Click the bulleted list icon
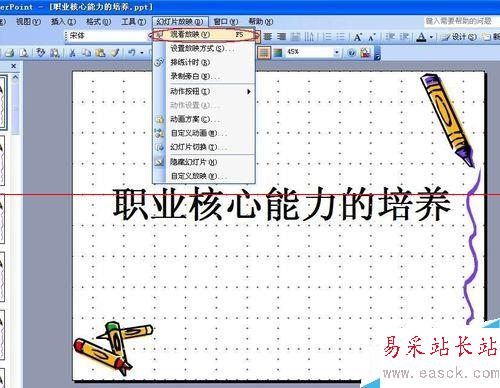The image size is (500, 388). click(341, 36)
